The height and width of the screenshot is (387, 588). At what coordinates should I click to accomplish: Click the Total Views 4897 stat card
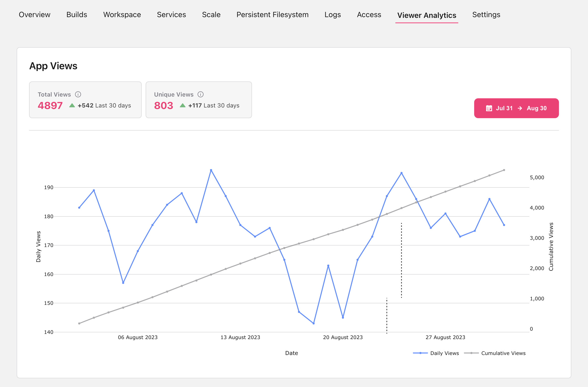click(85, 100)
